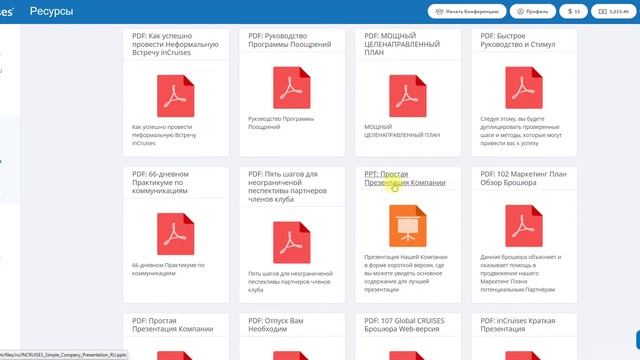Image resolution: width=640 pixels, height=360 pixels.
Task: Open the PDF icon for Руководство Программы Поощрений
Action: pos(291,88)
